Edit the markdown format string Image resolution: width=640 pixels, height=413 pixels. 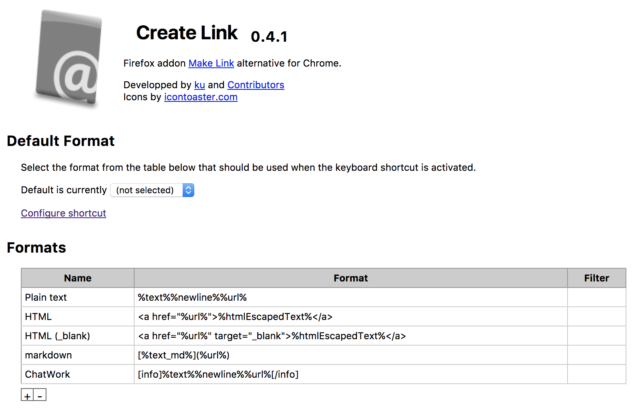pyautogui.click(x=351, y=355)
